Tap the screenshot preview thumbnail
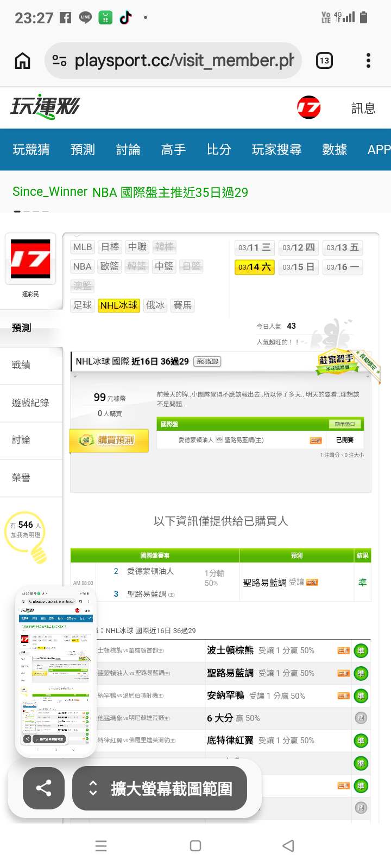 click(56, 671)
